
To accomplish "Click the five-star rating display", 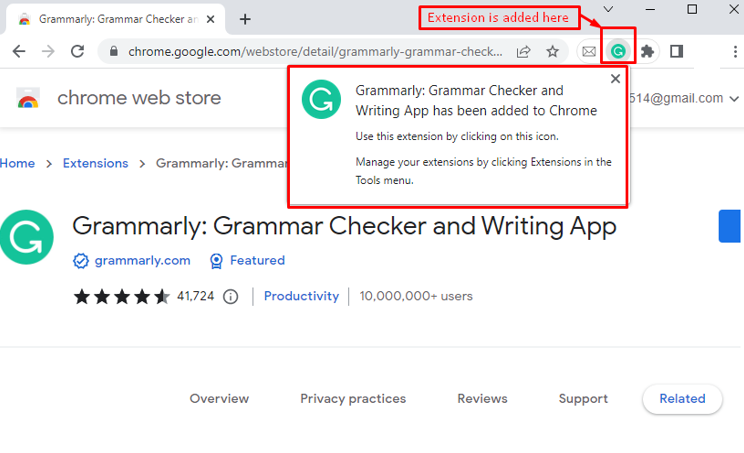I will 121,296.
